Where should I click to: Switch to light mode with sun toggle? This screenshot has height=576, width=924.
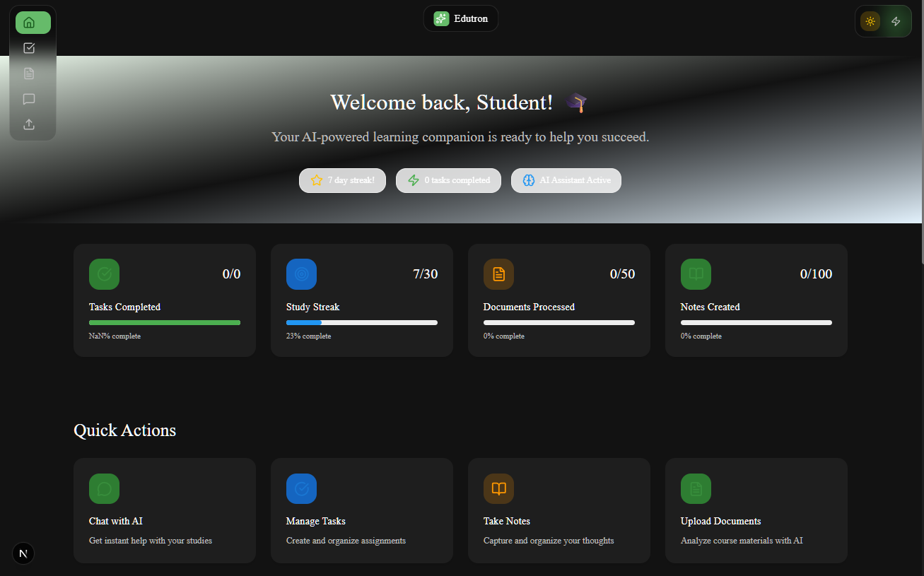[x=870, y=21]
